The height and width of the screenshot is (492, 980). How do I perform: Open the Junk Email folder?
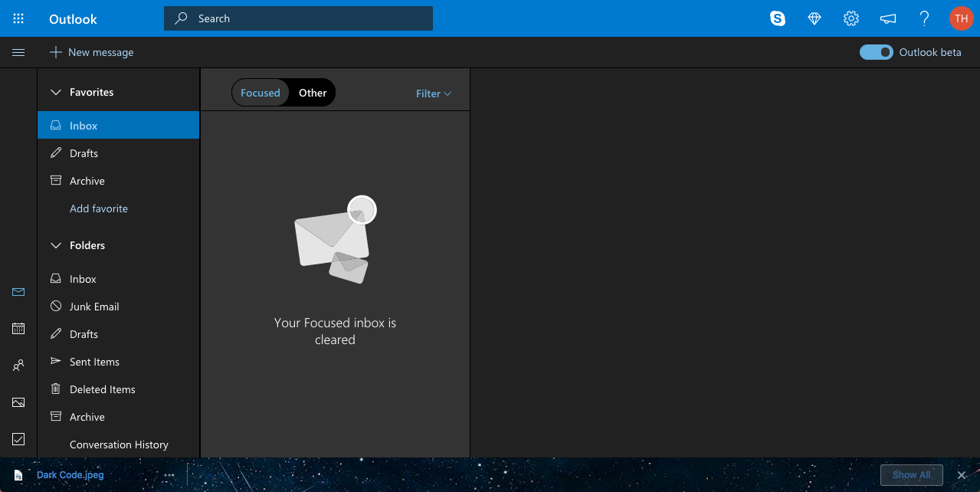(x=94, y=307)
